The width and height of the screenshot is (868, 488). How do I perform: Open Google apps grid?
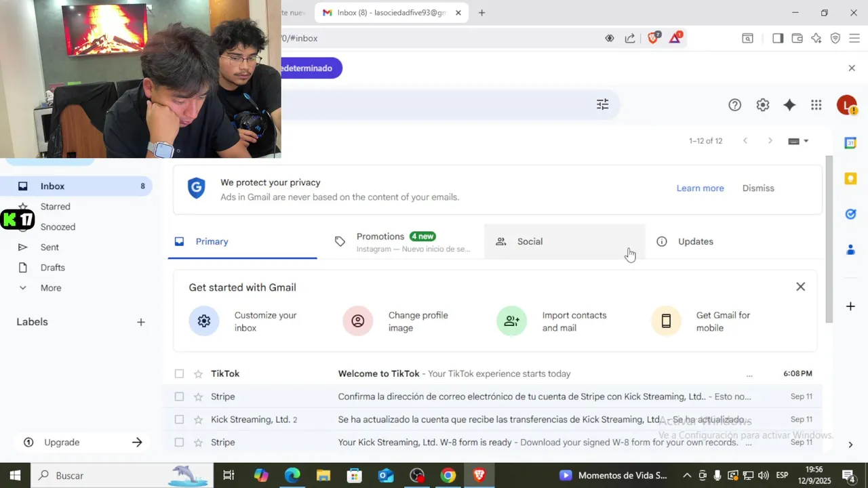816,105
